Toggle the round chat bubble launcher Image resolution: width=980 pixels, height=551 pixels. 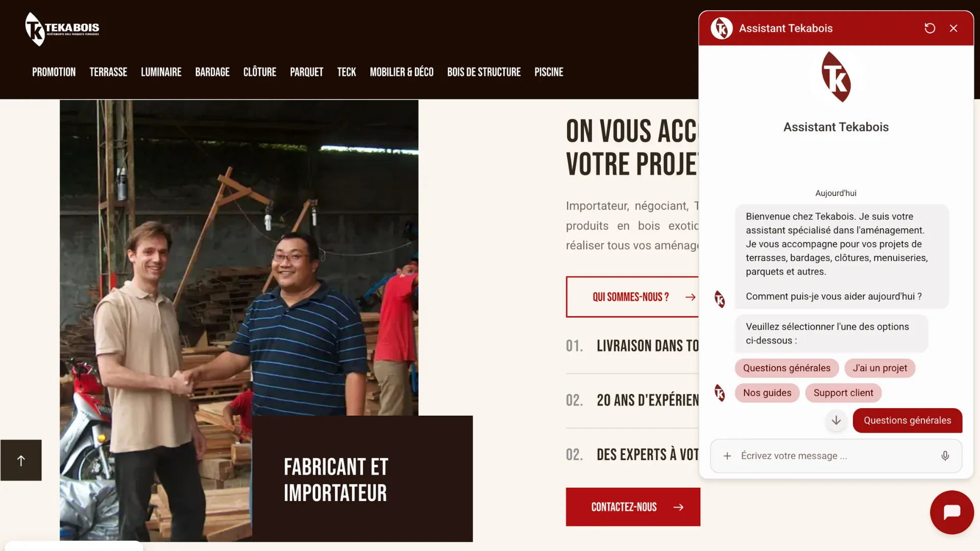coord(951,512)
